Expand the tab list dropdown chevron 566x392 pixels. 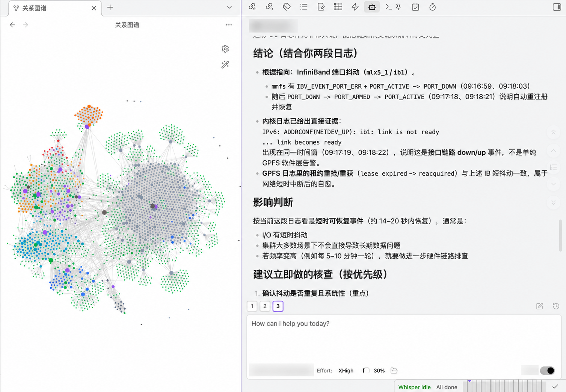tap(229, 7)
